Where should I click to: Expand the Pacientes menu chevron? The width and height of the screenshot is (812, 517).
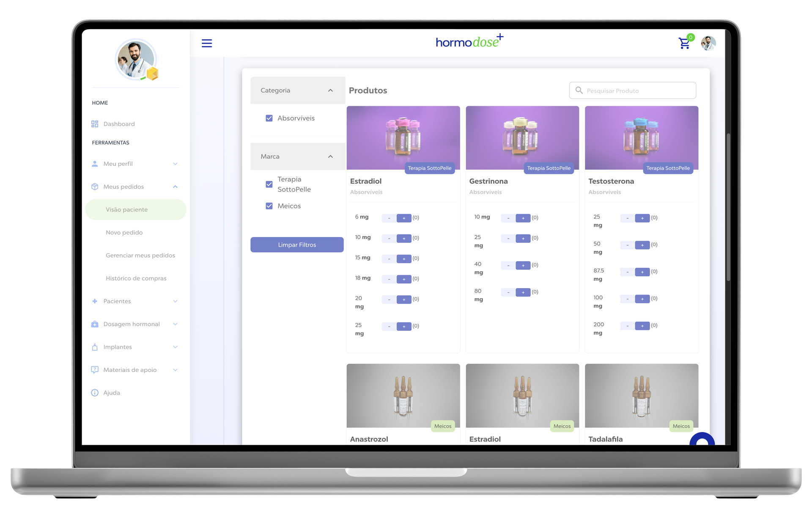point(175,301)
